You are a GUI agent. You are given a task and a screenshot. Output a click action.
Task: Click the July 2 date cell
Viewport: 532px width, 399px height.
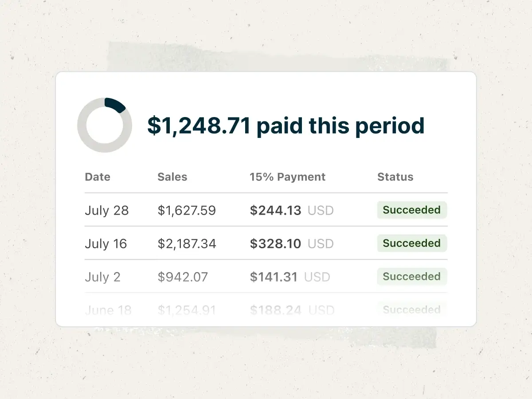(102, 277)
